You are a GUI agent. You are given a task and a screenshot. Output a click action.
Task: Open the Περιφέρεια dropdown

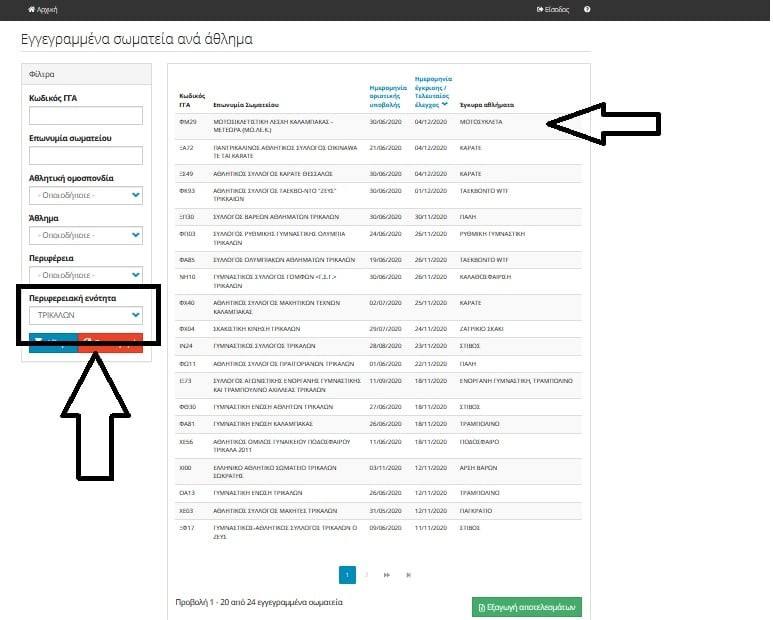[86, 275]
